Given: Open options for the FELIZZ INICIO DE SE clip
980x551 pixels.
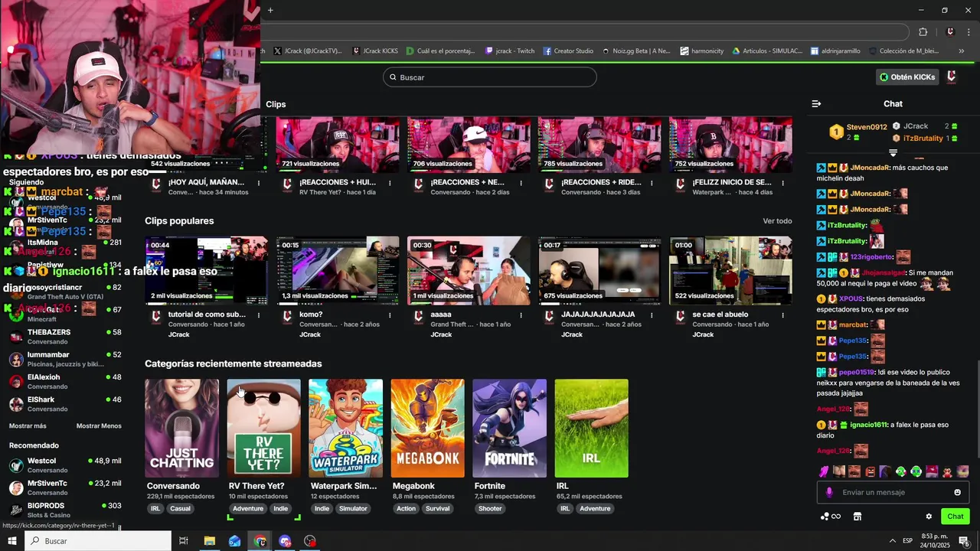Looking at the screenshot, I should [x=782, y=184].
